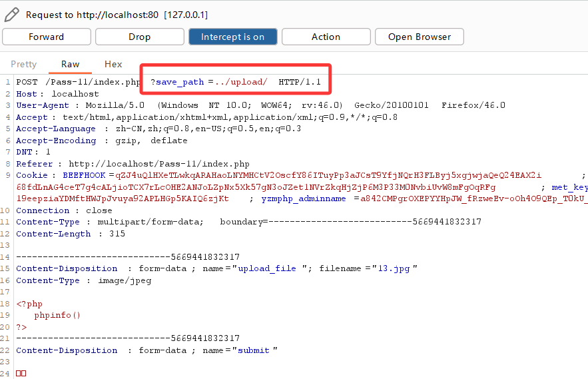Click the Connection header name
588x379 pixels.
[43, 210]
